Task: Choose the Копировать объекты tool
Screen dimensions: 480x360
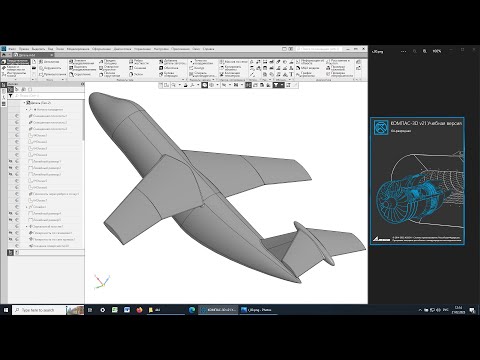Action: (x=230, y=68)
